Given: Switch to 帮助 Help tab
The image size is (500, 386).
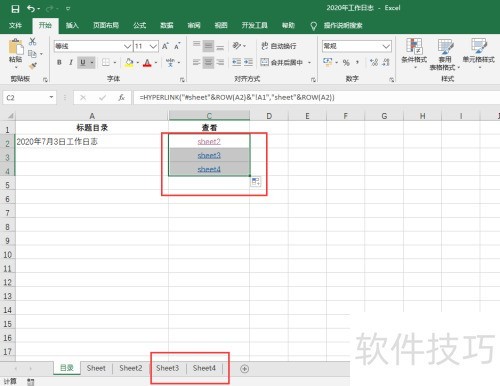Looking at the screenshot, I should pos(288,25).
